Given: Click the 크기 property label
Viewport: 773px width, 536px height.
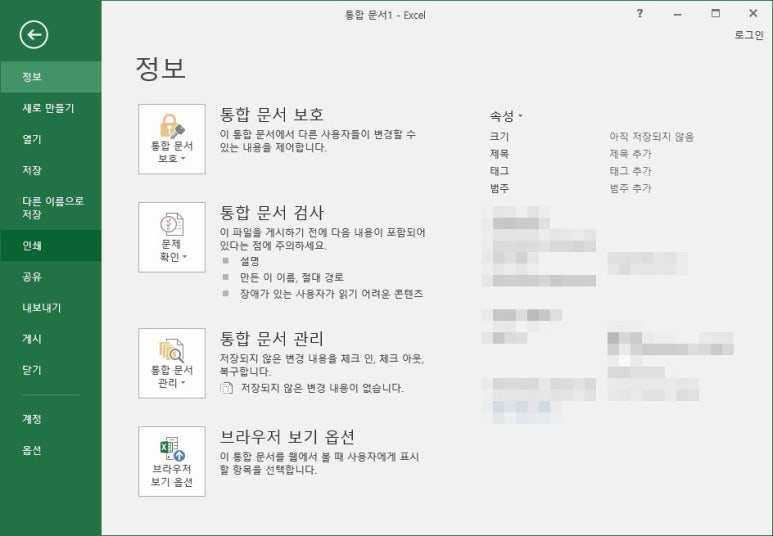Looking at the screenshot, I should [499, 137].
